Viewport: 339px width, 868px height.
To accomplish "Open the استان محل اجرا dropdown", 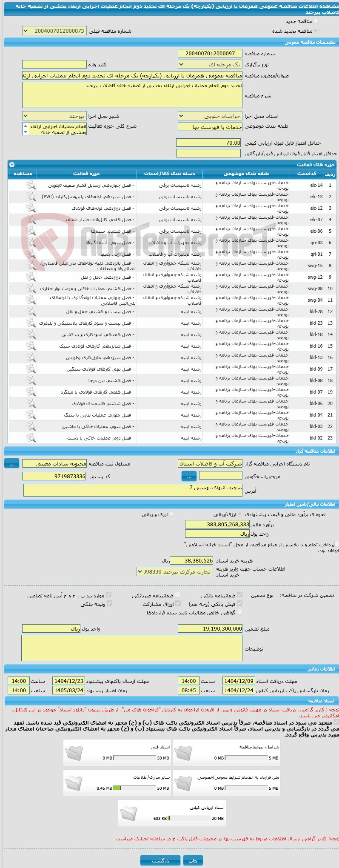I will coord(210,116).
